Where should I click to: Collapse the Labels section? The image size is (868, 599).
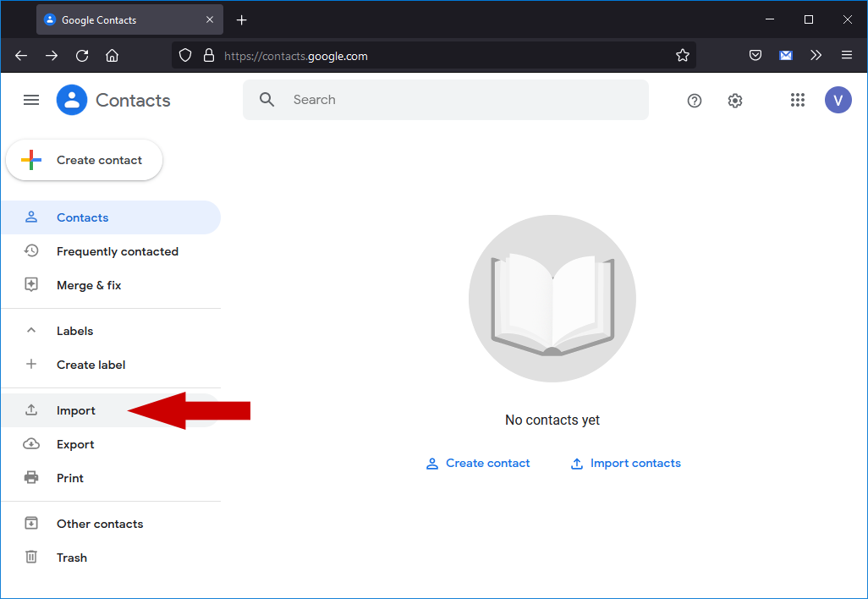pyautogui.click(x=31, y=331)
